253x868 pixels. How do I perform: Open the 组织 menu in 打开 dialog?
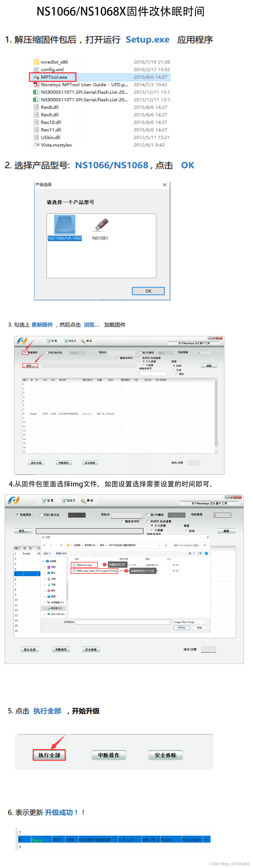click(47, 553)
